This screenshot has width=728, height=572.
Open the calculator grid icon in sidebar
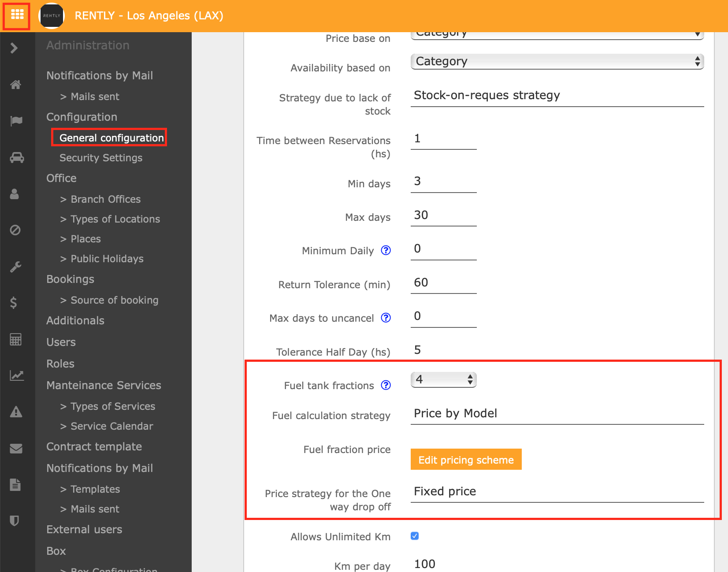pos(16,339)
